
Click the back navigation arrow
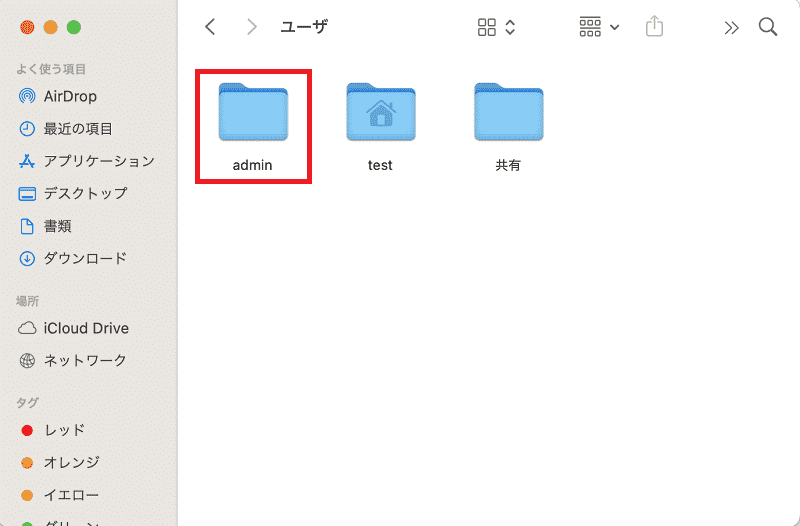pos(210,27)
